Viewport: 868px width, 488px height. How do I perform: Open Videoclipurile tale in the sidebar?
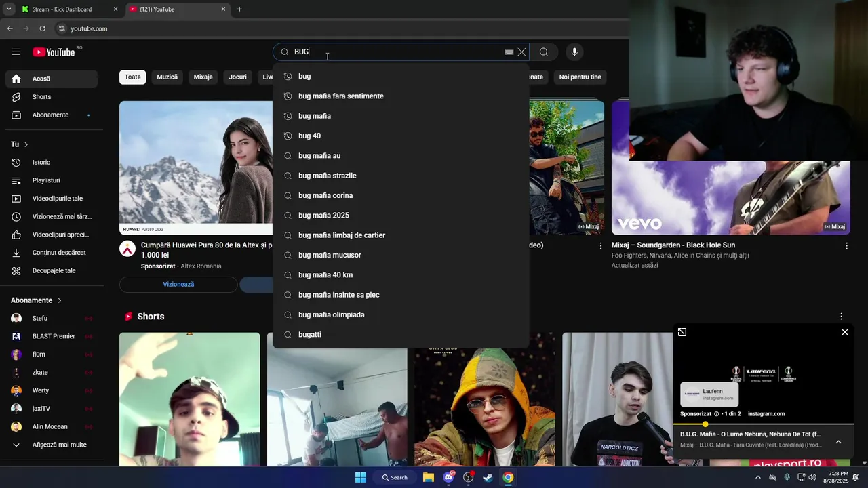click(x=52, y=199)
